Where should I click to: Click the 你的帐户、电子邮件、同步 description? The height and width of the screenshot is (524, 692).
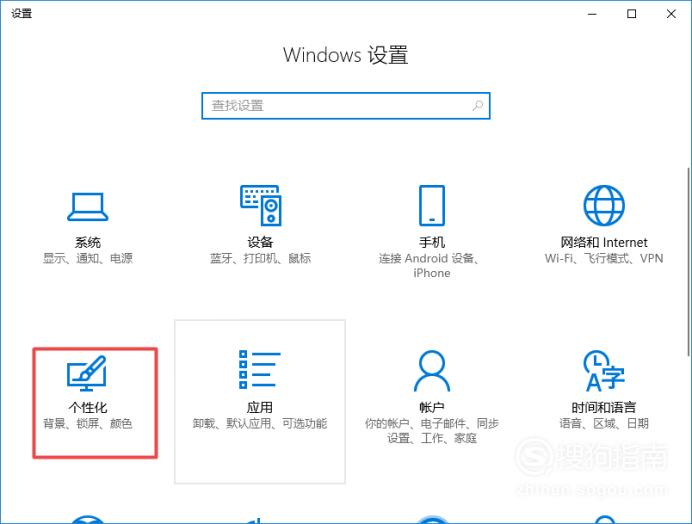(x=432, y=431)
